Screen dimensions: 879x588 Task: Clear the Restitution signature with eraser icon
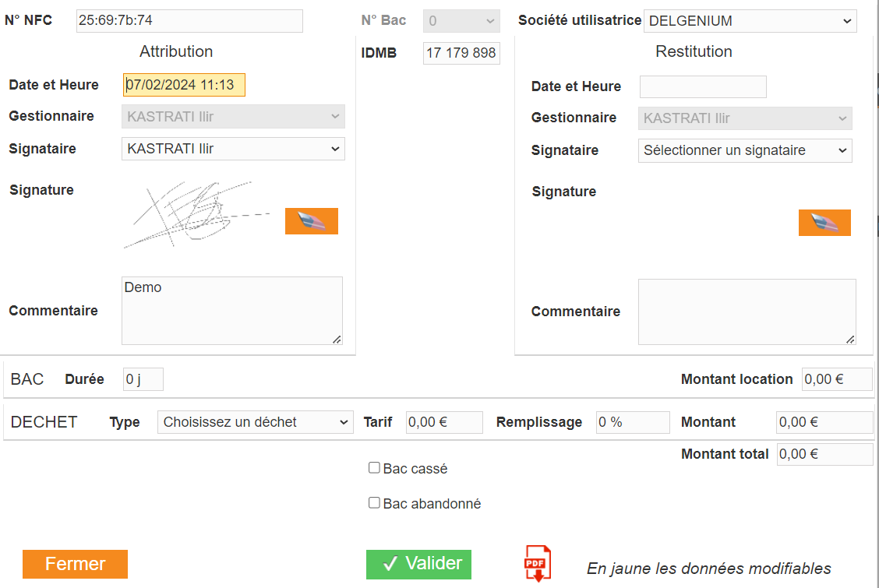tap(824, 223)
